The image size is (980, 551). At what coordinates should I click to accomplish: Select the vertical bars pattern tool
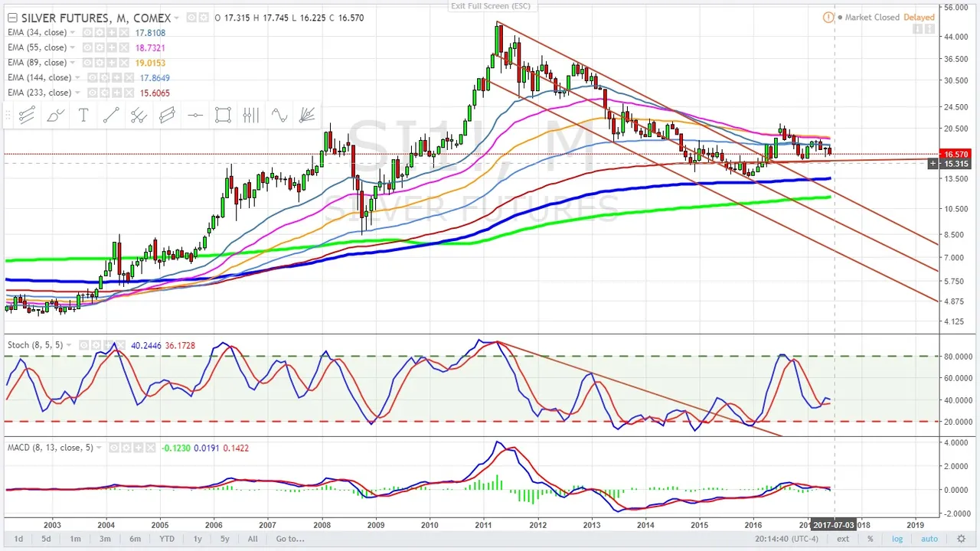click(251, 116)
